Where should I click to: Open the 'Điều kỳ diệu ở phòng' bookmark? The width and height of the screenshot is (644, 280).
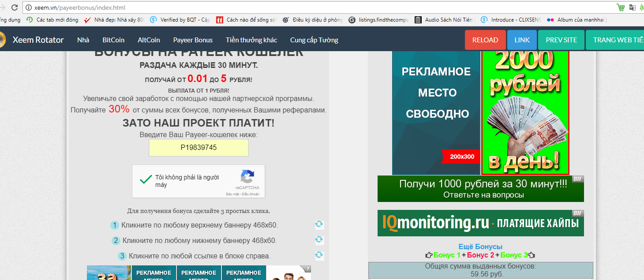pyautogui.click(x=312, y=20)
